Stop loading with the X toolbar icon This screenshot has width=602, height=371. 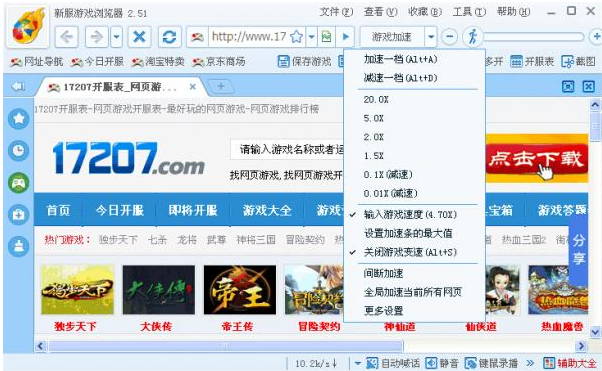pyautogui.click(x=139, y=37)
